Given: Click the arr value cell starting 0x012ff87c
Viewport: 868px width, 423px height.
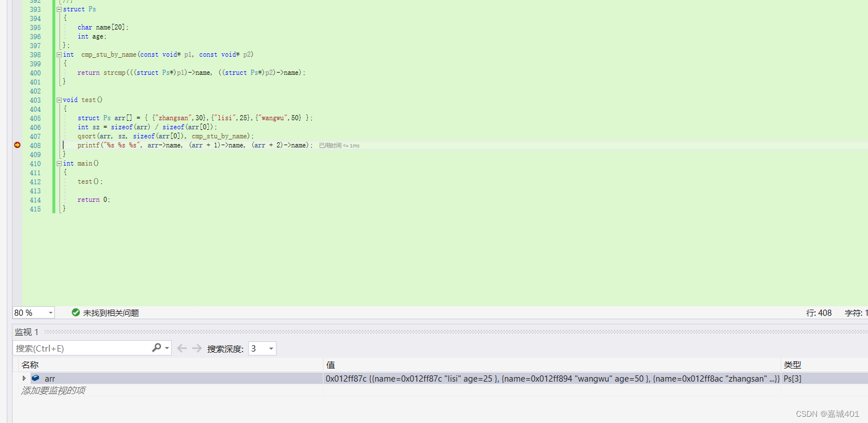Looking at the screenshot, I should click(552, 378).
